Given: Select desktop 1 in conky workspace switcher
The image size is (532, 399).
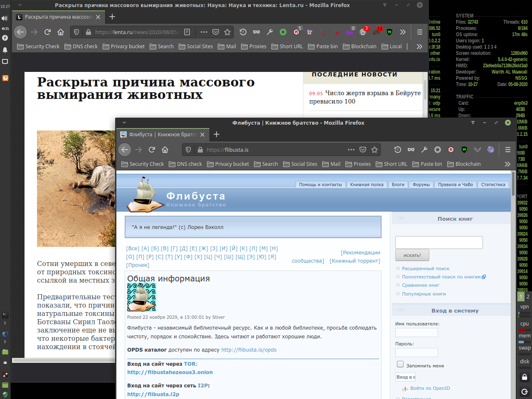Looking at the screenshot, I should (x=521, y=297).
